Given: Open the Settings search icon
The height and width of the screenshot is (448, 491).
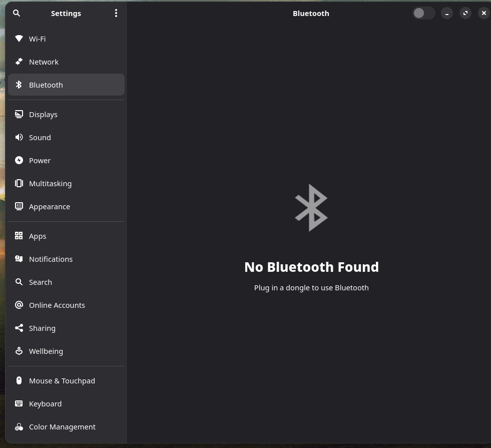Looking at the screenshot, I should click(x=17, y=13).
